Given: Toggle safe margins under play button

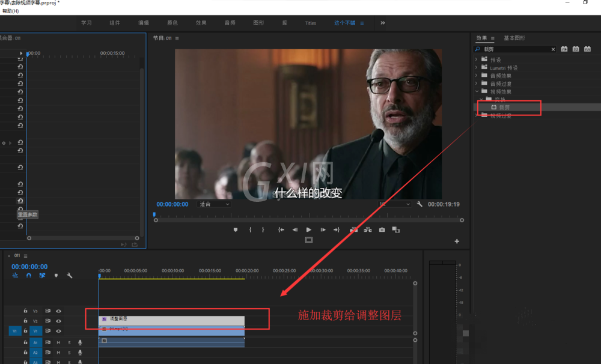Looking at the screenshot, I should click(309, 240).
